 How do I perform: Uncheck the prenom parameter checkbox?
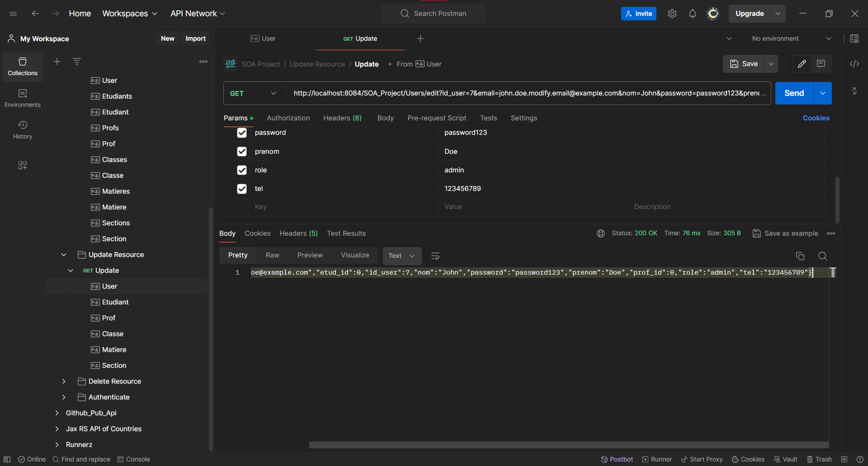[x=242, y=152]
